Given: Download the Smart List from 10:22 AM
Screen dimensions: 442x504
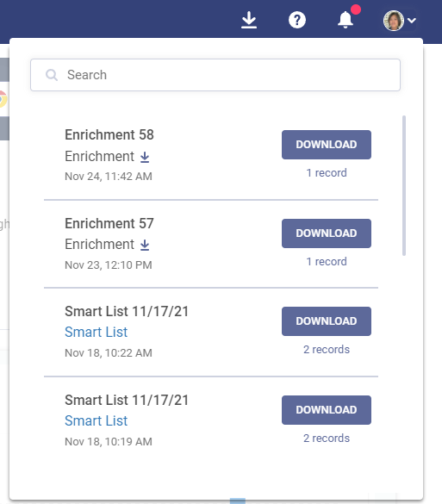Looking at the screenshot, I should [327, 321].
